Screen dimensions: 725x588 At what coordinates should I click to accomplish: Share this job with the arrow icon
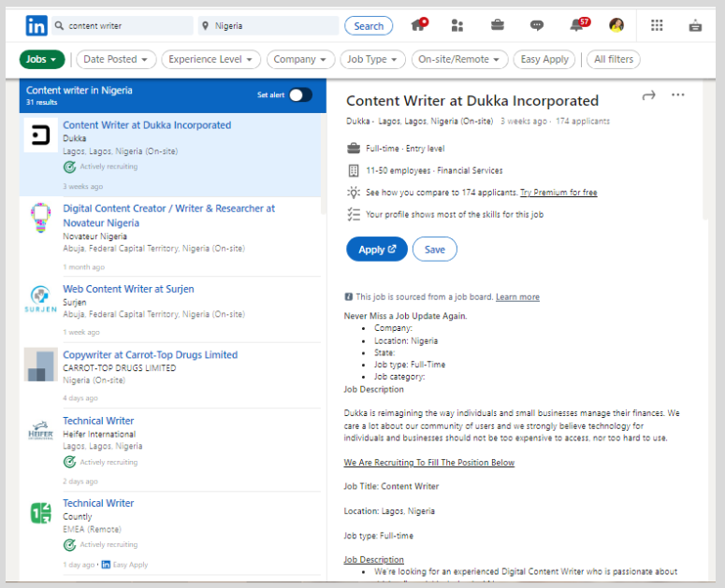pyautogui.click(x=648, y=95)
